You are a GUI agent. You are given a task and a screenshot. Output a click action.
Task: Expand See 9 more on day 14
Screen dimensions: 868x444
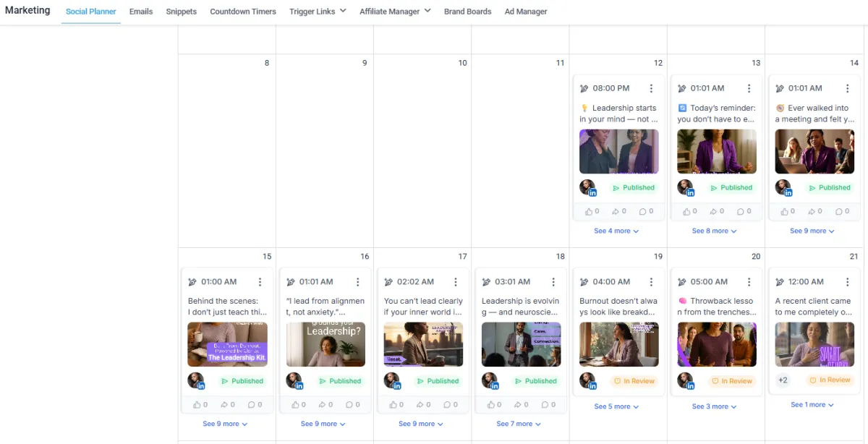tap(812, 231)
